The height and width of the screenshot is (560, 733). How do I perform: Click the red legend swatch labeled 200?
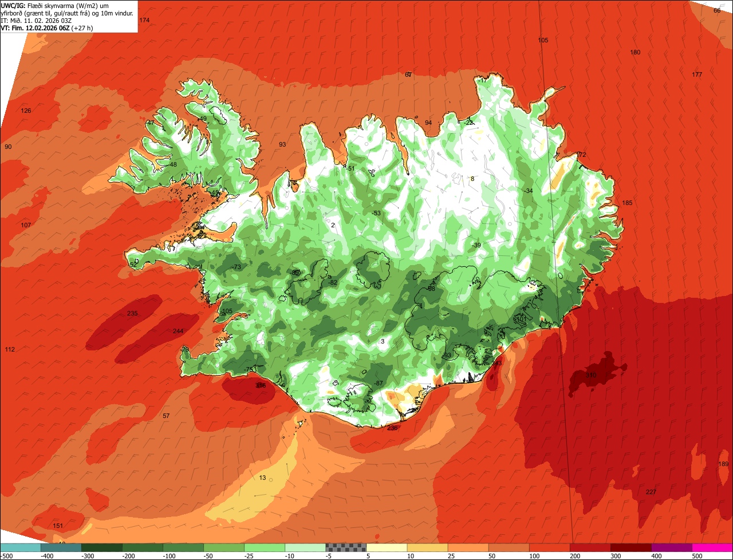(590, 547)
